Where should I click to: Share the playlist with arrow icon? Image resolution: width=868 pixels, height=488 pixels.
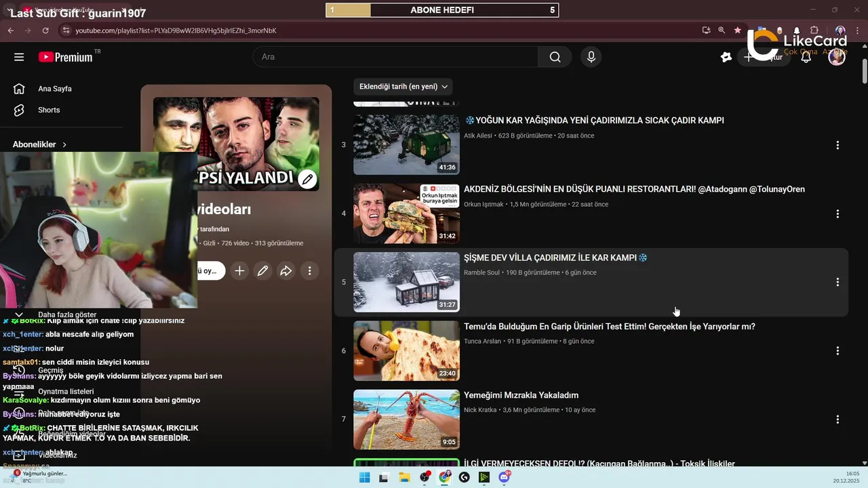286,271
